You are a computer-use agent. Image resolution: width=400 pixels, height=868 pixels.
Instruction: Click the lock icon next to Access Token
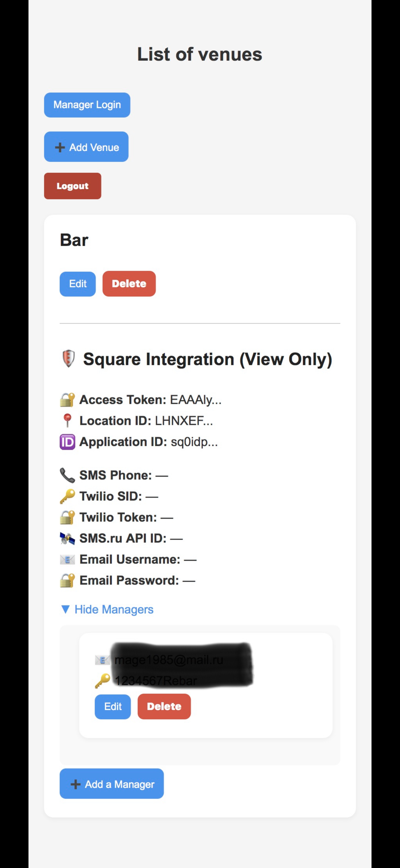[68, 400]
